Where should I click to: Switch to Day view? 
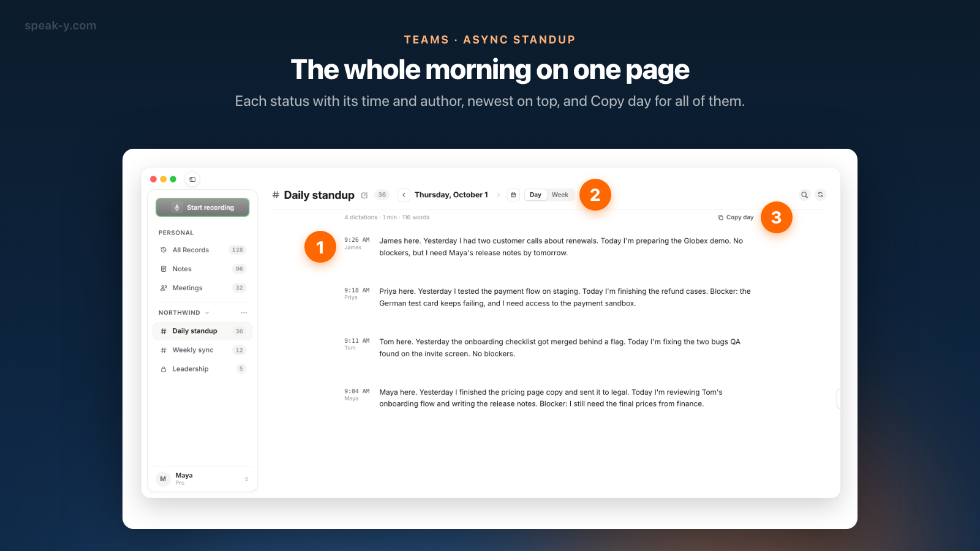[535, 195]
